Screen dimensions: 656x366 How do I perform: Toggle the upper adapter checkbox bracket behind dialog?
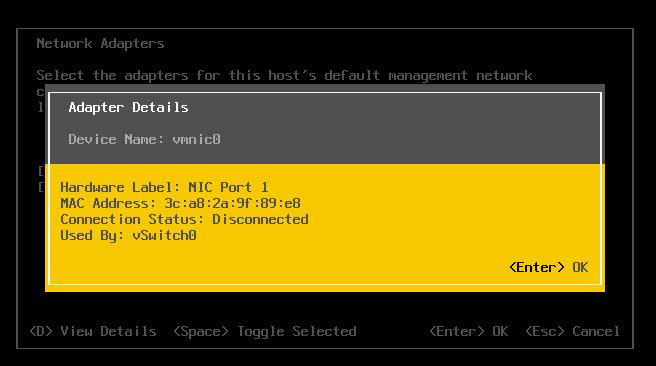point(41,171)
